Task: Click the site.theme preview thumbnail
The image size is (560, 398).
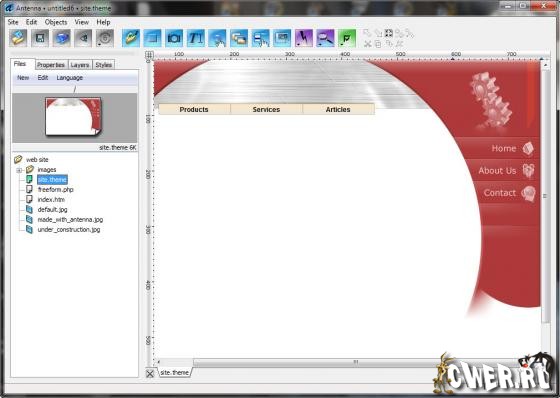Action: coord(74,117)
